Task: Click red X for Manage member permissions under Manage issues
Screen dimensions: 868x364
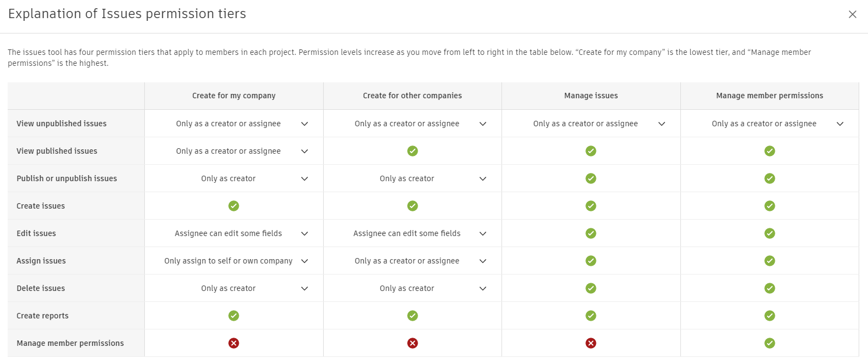Action: [x=591, y=343]
